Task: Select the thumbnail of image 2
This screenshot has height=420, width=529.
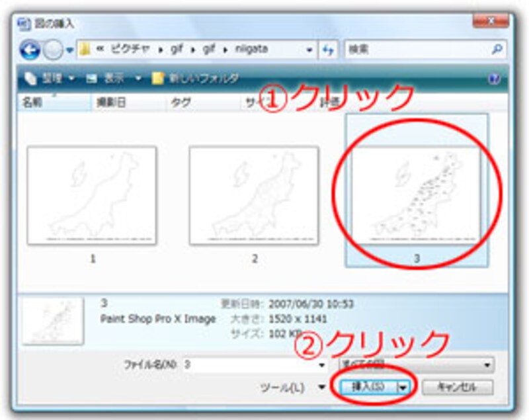Action: (x=254, y=196)
